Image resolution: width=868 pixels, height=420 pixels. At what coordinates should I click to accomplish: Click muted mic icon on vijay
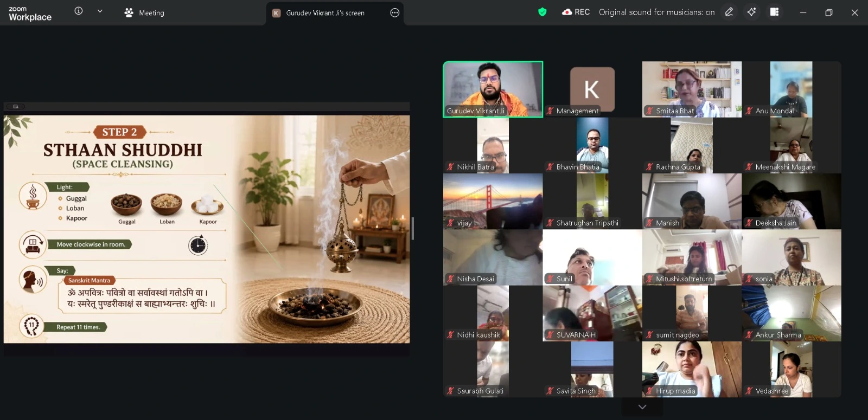coord(450,223)
